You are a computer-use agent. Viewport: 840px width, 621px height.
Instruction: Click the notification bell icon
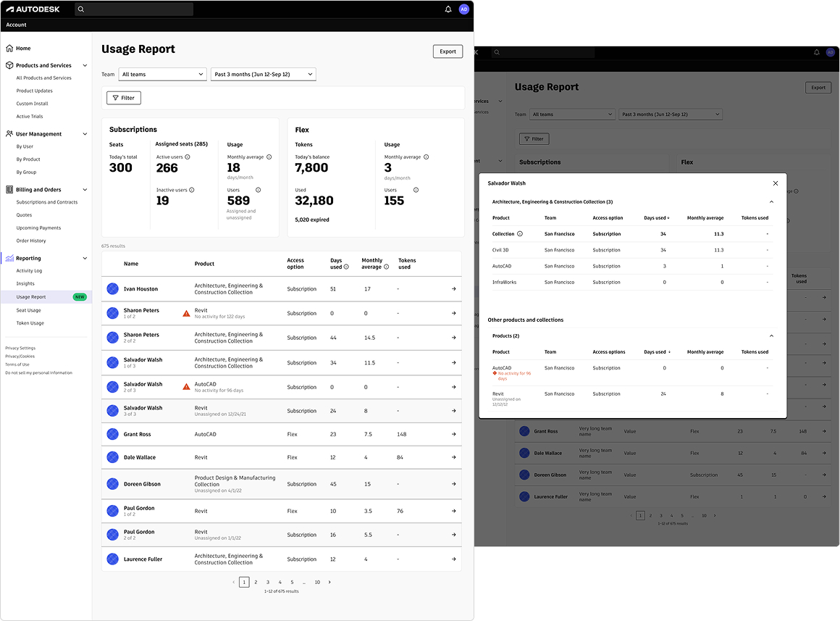click(x=448, y=9)
